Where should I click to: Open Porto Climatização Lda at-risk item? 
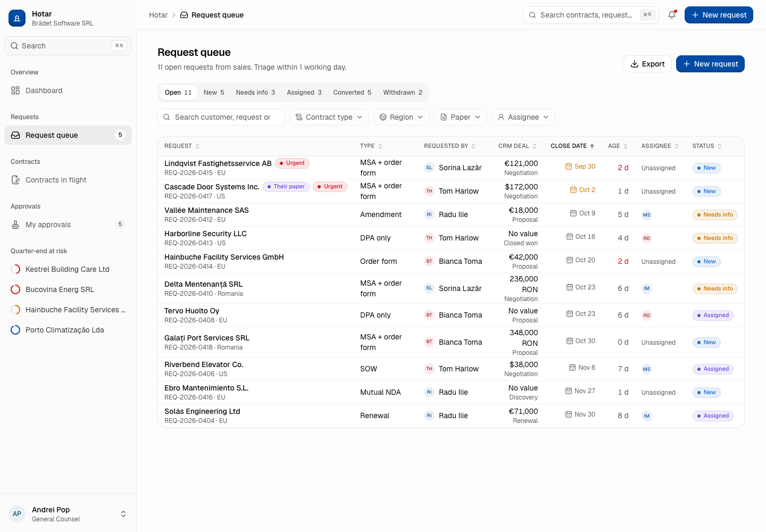(x=68, y=330)
